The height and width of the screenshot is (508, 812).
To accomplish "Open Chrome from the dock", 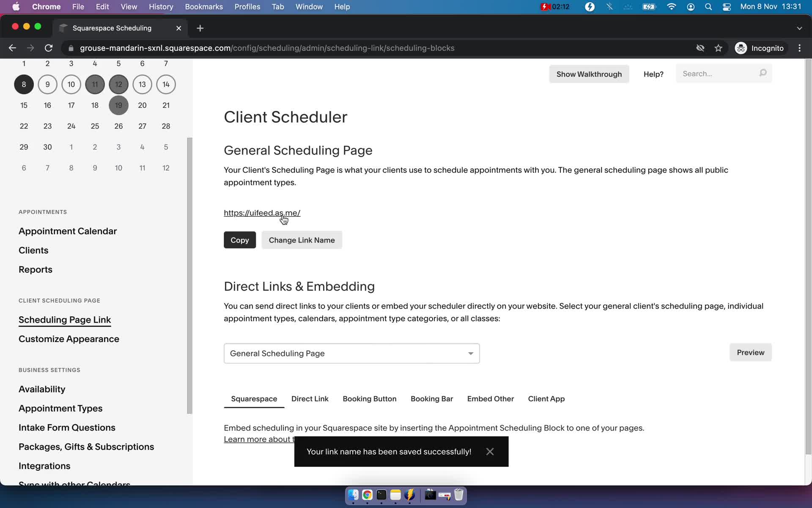I will click(367, 495).
